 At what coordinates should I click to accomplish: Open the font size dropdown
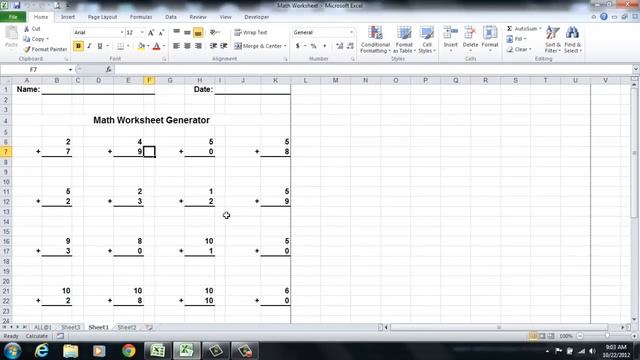tap(142, 32)
